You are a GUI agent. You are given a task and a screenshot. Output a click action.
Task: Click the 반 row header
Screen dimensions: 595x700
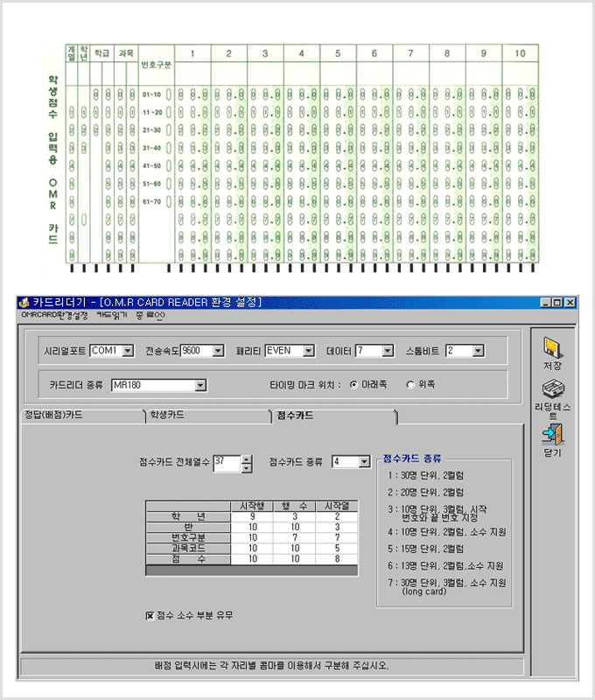[x=188, y=528]
